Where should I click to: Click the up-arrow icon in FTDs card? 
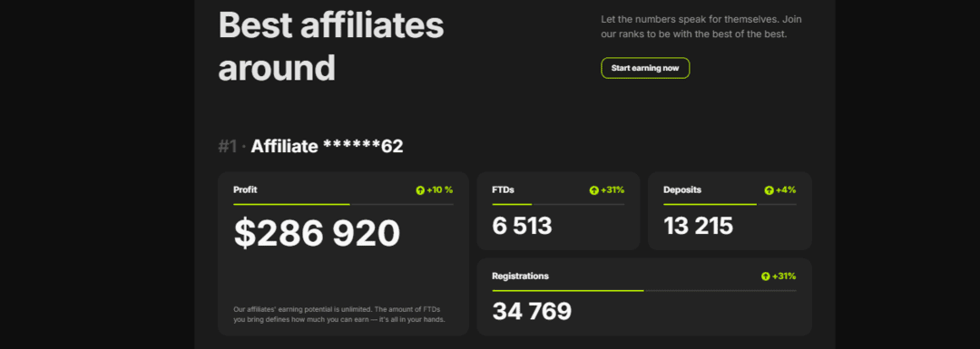(593, 190)
